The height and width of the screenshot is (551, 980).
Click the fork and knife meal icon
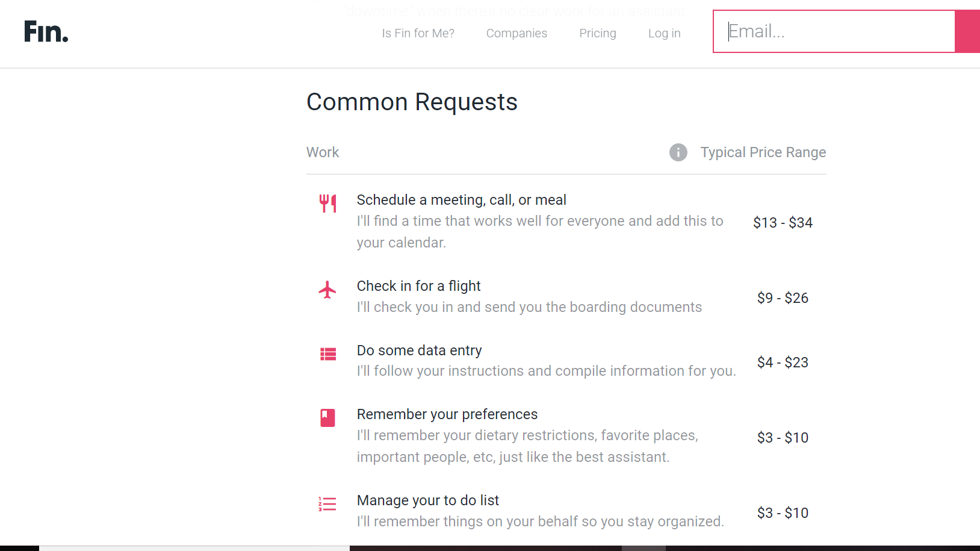327,204
